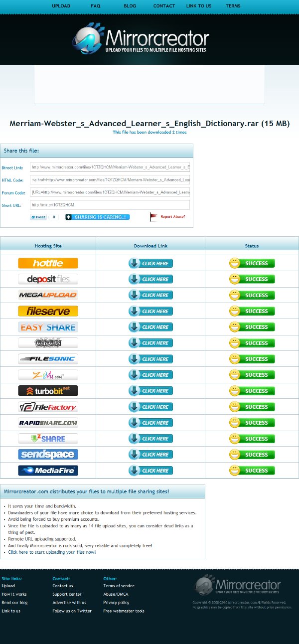The height and width of the screenshot is (644, 299).
Task: Open the Read our blog link
Action: click(14, 603)
